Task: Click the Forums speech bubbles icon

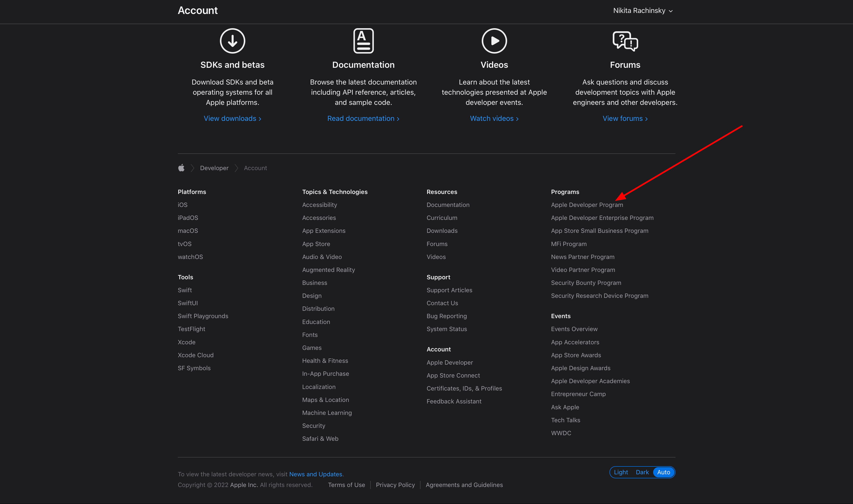Action: pyautogui.click(x=625, y=41)
